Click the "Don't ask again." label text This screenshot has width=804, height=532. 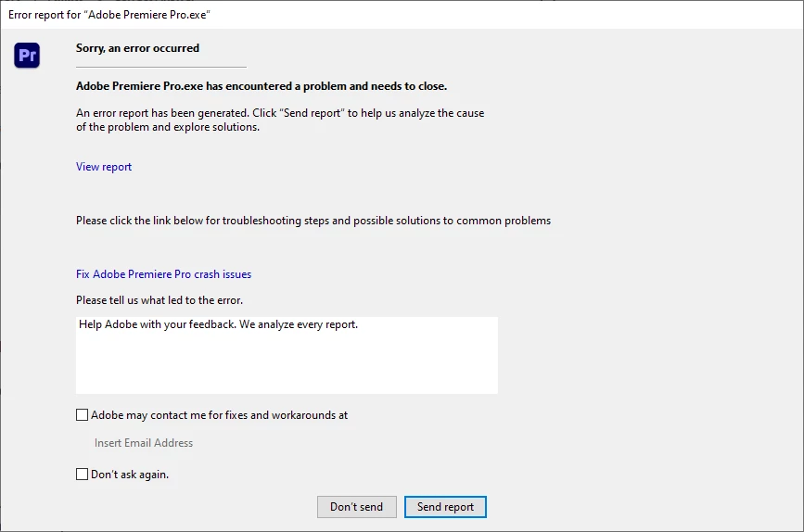[130, 475]
